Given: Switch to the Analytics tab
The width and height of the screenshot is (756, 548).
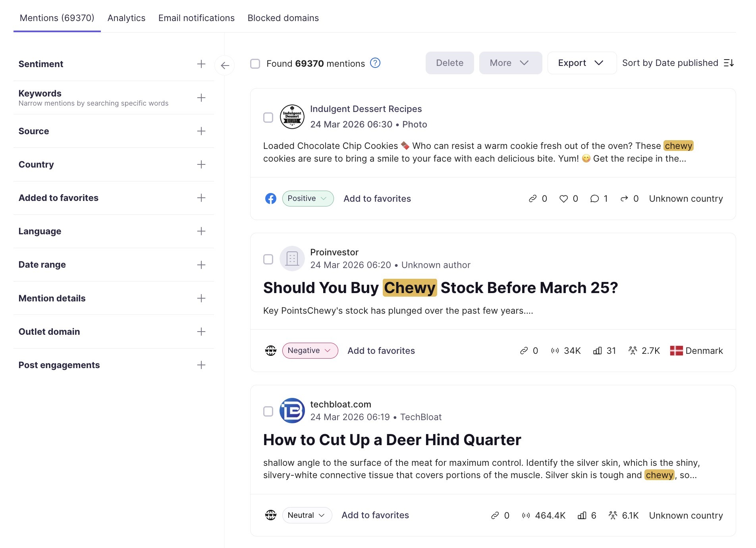Looking at the screenshot, I should 126,18.
